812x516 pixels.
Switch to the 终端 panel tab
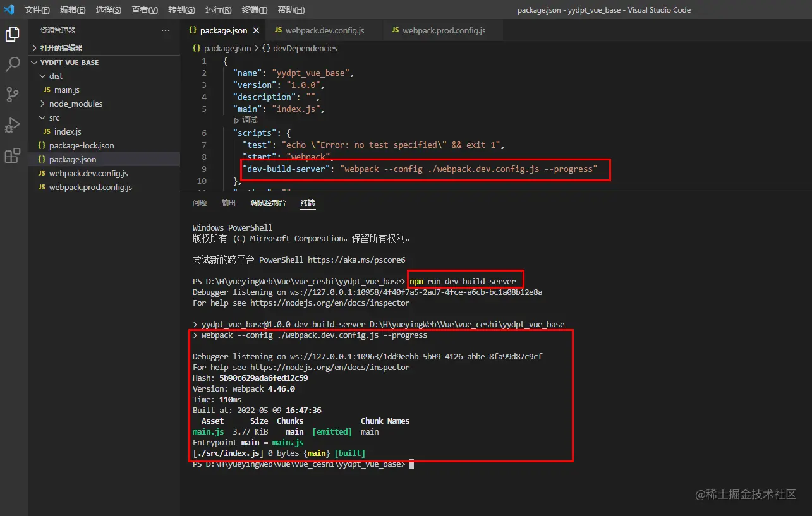(308, 203)
